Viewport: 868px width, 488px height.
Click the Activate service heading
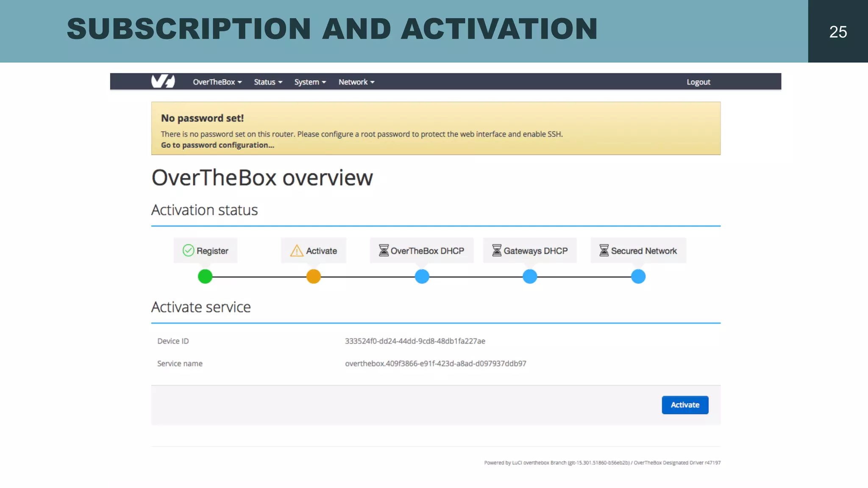pyautogui.click(x=201, y=307)
